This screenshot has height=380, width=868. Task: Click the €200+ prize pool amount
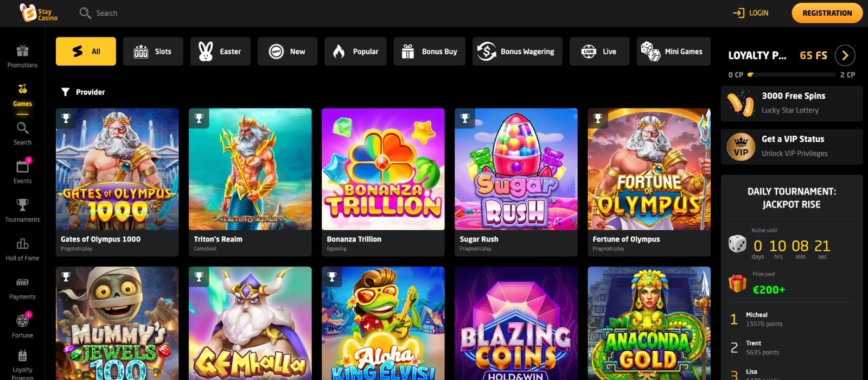(x=769, y=290)
